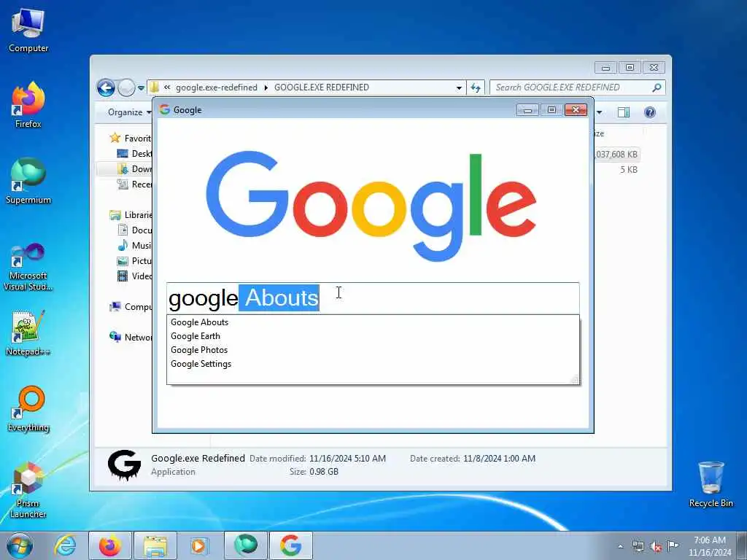747x560 pixels.
Task: Select Network in Explorer navigation pane
Action: [131, 337]
